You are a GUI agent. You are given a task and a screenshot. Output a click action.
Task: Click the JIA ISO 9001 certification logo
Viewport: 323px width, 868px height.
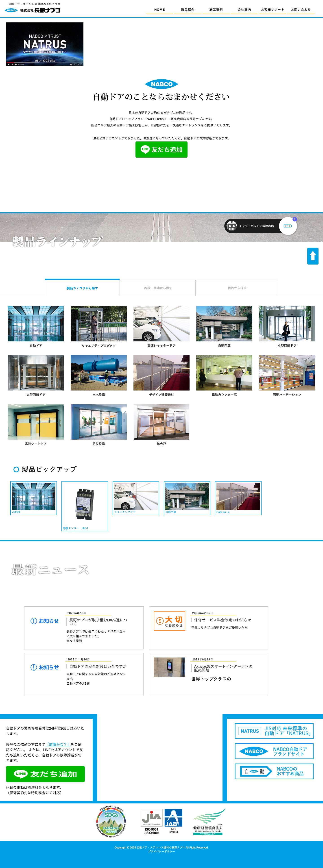(151, 822)
